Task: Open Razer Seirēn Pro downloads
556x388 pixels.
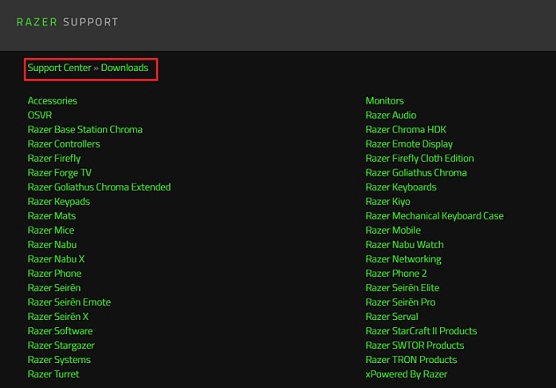Action: coord(401,302)
